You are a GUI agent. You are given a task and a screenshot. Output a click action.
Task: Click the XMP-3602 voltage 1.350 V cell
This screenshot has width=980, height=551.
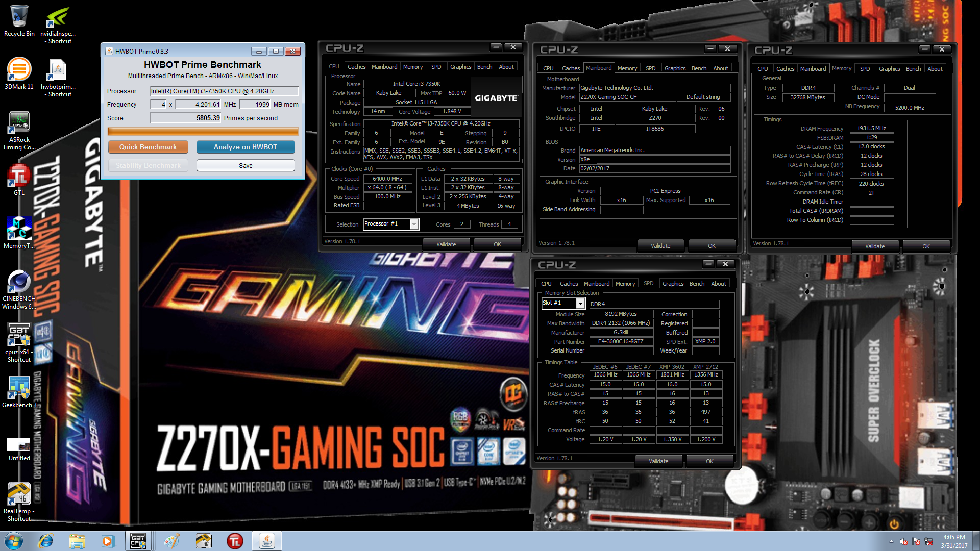coord(672,439)
